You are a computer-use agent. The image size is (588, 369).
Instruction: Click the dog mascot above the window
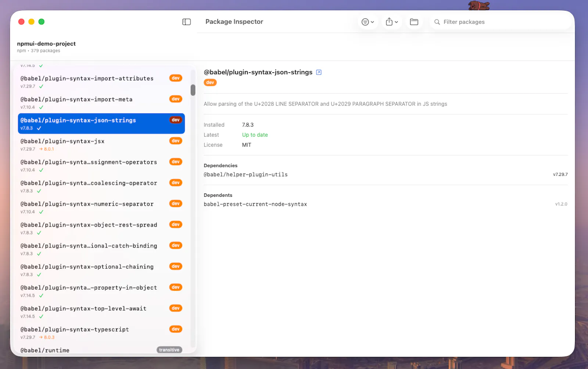click(x=479, y=5)
